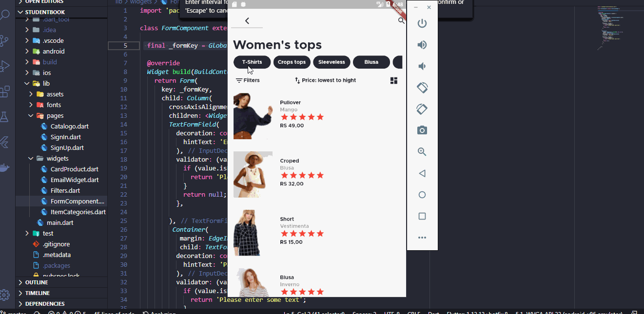Viewport: 644px width, 314px height.
Task: Give the Pullover a five star rating
Action: (x=320, y=117)
